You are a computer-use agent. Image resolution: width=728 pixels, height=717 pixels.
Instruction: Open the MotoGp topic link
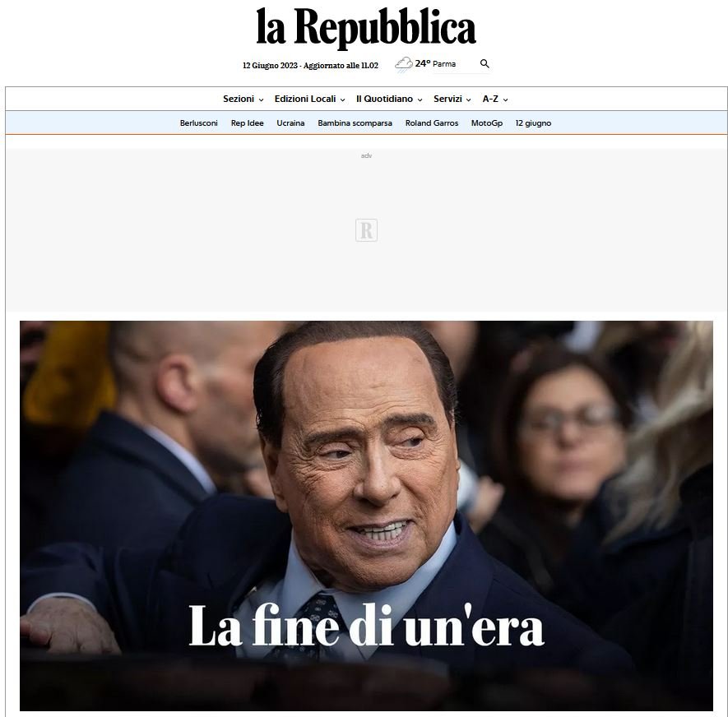pyautogui.click(x=487, y=123)
